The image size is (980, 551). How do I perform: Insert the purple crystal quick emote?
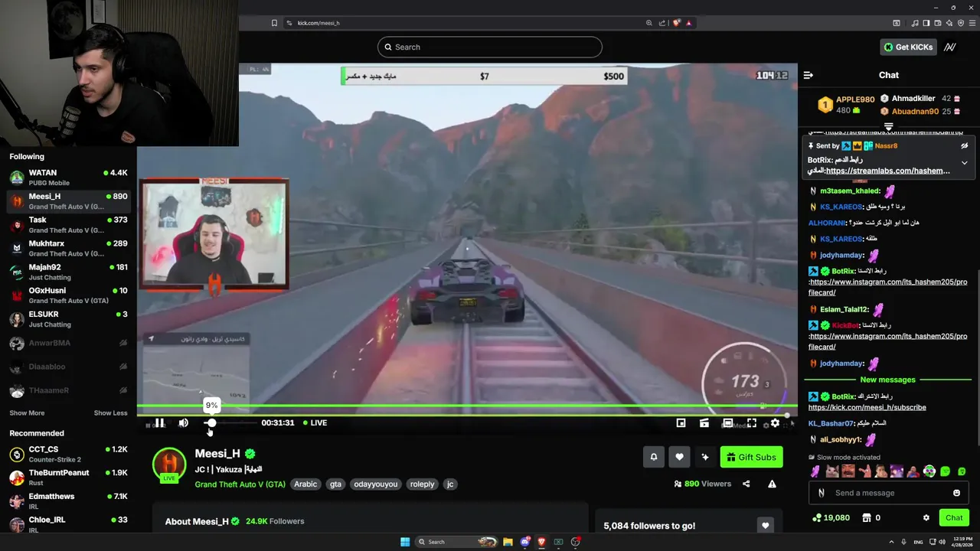[815, 471]
